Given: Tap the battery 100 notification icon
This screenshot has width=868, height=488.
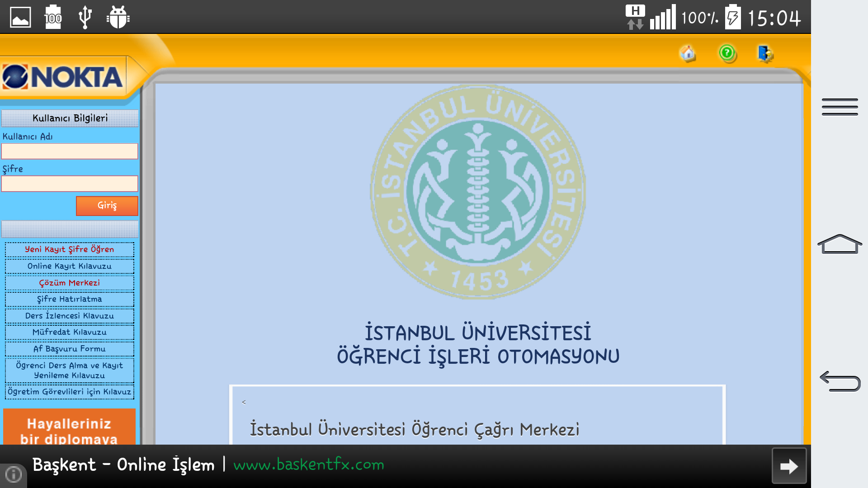Looking at the screenshot, I should (x=53, y=17).
